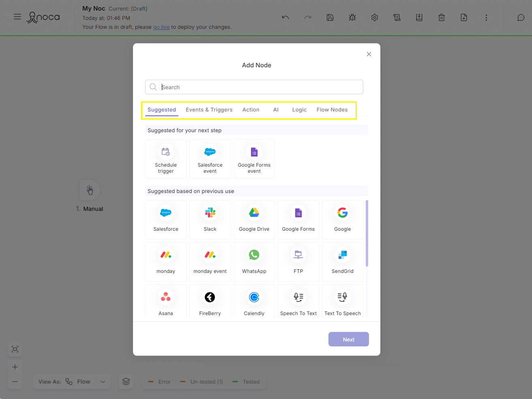
Task: Choose the Google Drive node
Action: [x=254, y=220]
